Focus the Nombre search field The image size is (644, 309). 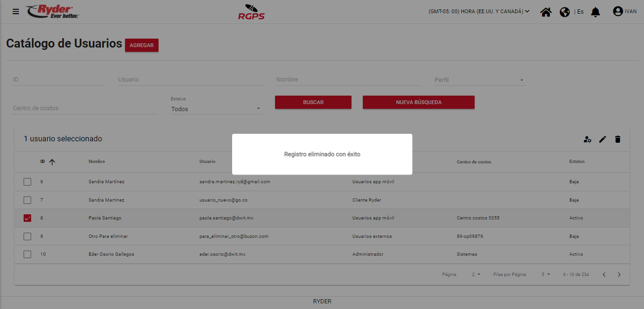click(348, 80)
